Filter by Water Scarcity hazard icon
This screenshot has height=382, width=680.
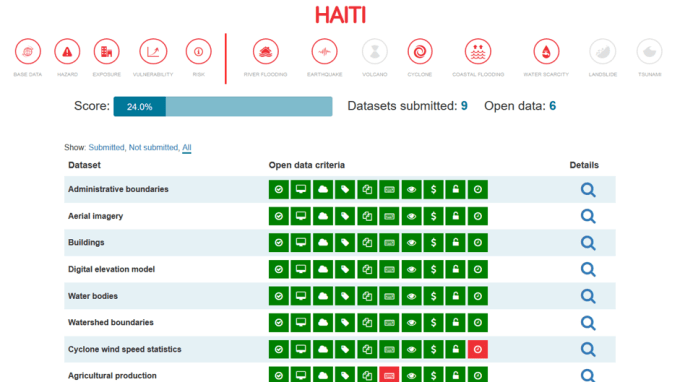tap(546, 52)
